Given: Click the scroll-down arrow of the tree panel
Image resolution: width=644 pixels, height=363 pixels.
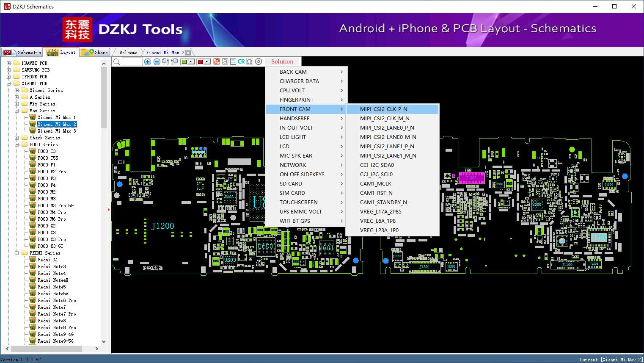Looking at the screenshot, I should (x=104, y=341).
